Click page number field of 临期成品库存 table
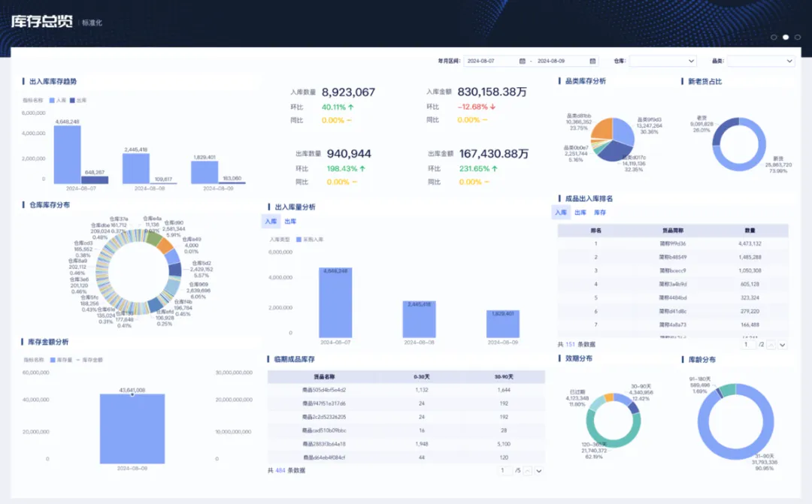 [504, 471]
